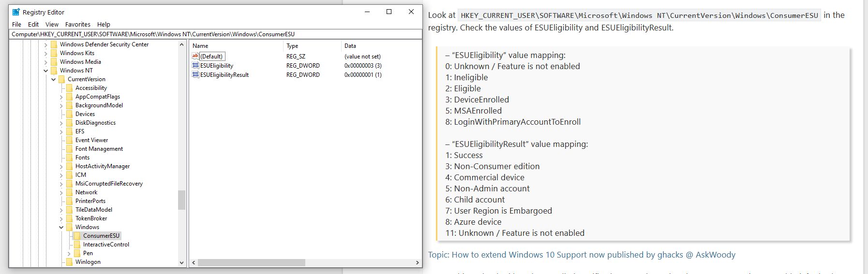
Task: Click the ConsumerESU open folder icon
Action: tap(77, 236)
